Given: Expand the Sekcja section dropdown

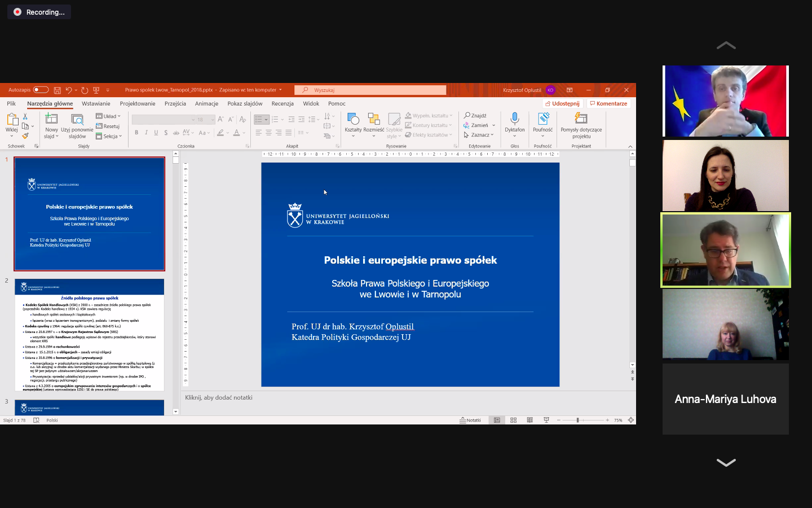Looking at the screenshot, I should tap(109, 136).
